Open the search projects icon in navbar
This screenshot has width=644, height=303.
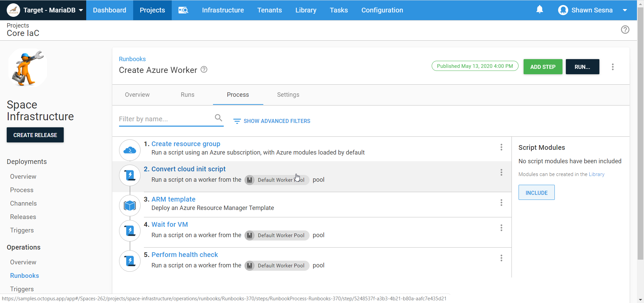(183, 10)
